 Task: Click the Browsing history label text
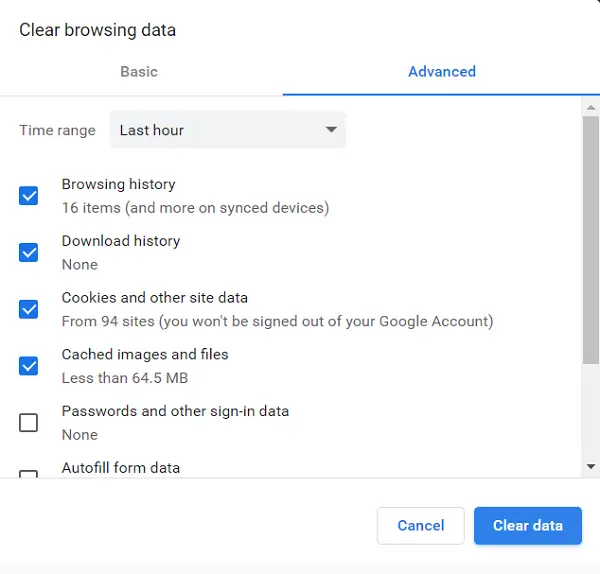click(x=119, y=184)
